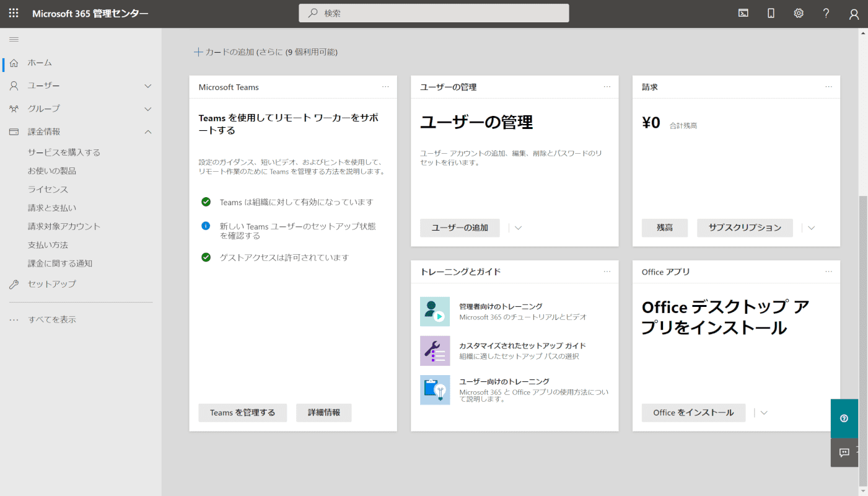This screenshot has height=496, width=868.
Task: Click すべてを表示 in navigation
Action: (52, 320)
